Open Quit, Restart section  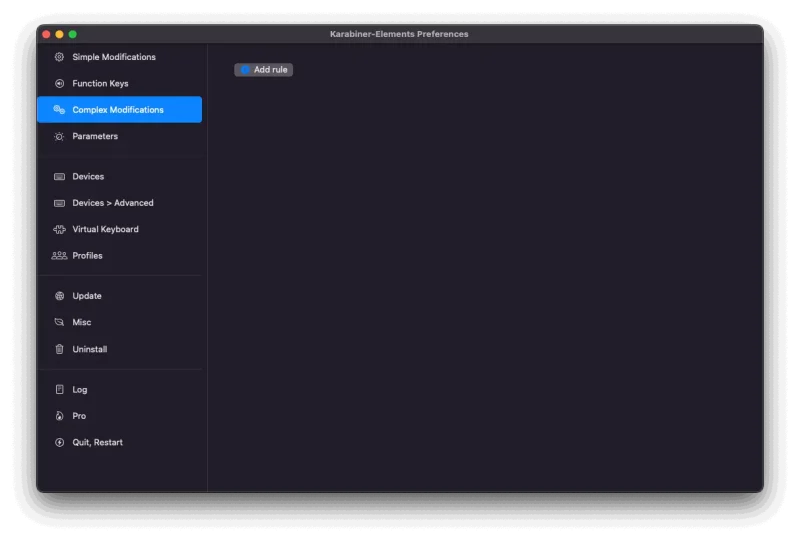(119, 442)
